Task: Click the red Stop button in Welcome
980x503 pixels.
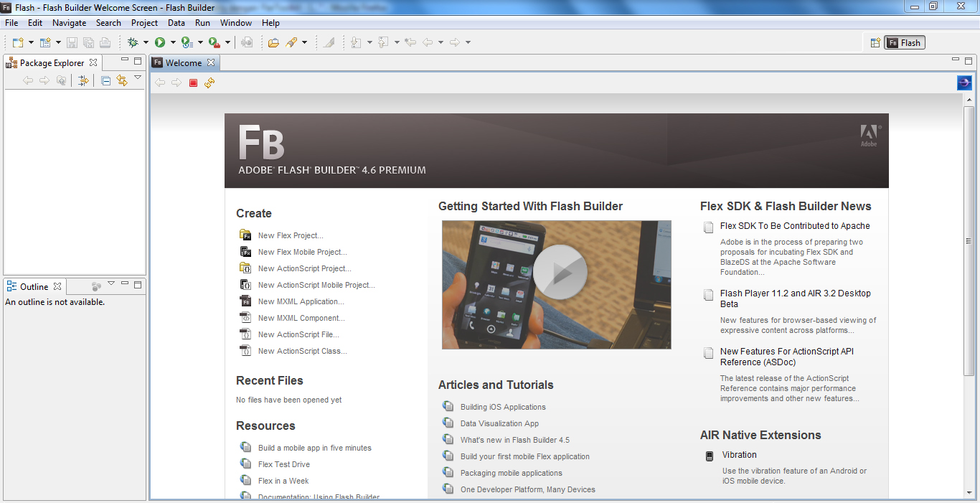Action: pyautogui.click(x=193, y=83)
